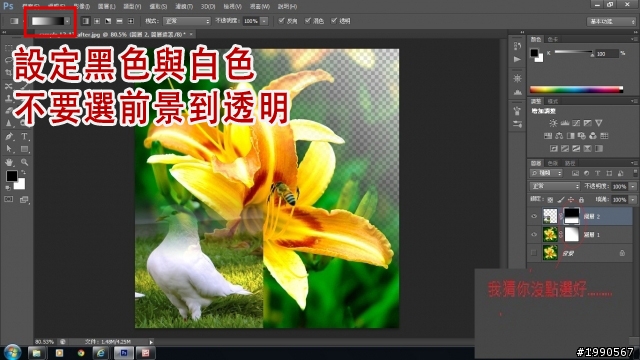Viewport: 640px width, 360px height.
Task: Switch to the Channels tab
Action: [553, 163]
